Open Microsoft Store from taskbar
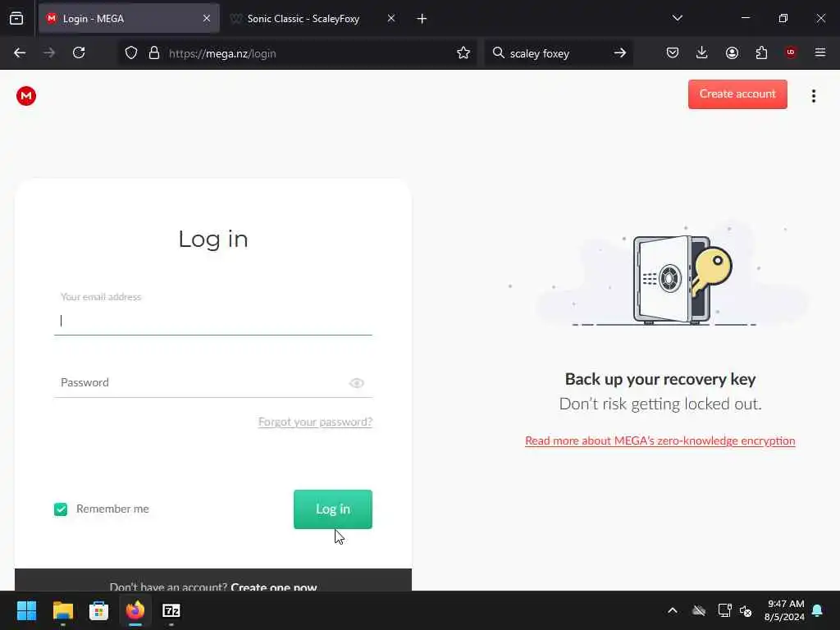 tap(98, 610)
